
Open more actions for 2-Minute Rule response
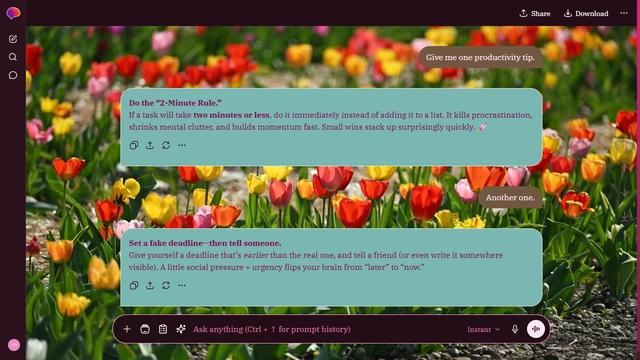(x=182, y=145)
